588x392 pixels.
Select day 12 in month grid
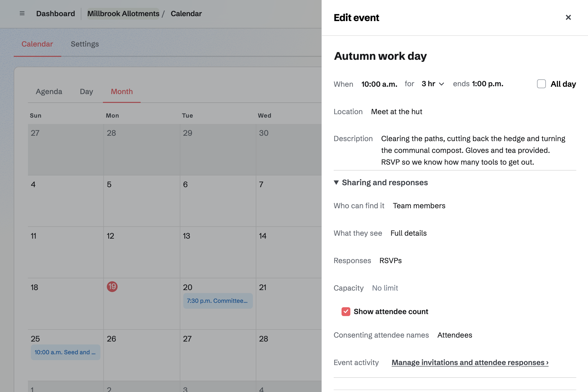click(110, 236)
